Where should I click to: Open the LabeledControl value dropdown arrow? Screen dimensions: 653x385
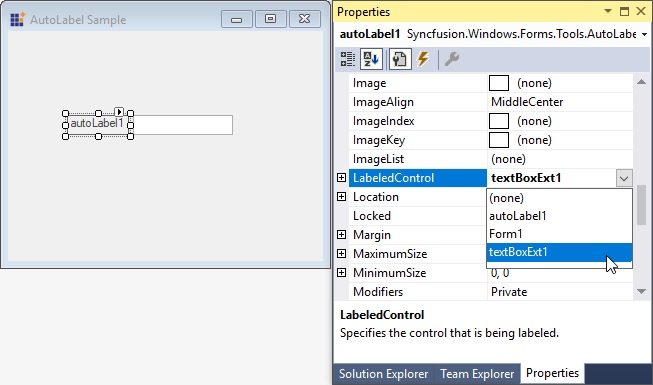[623, 178]
